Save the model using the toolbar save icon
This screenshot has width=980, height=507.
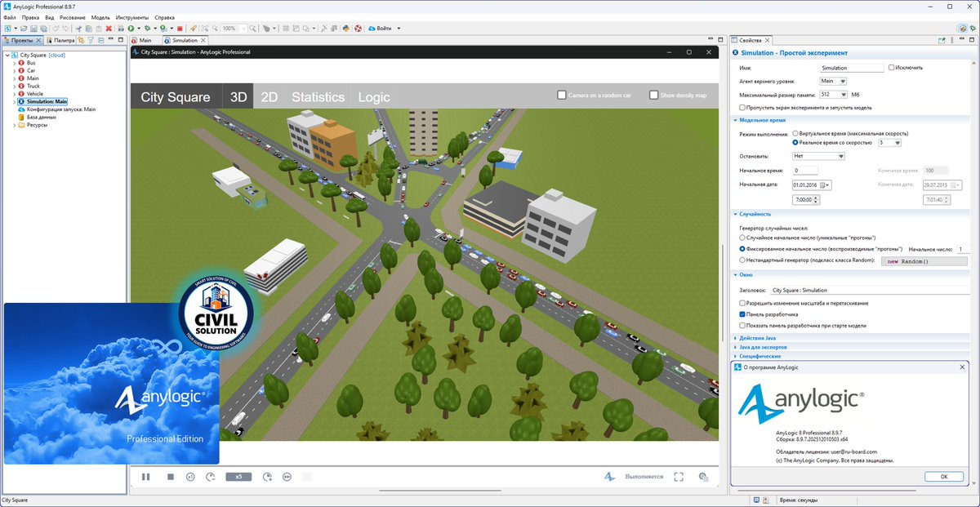coord(34,27)
